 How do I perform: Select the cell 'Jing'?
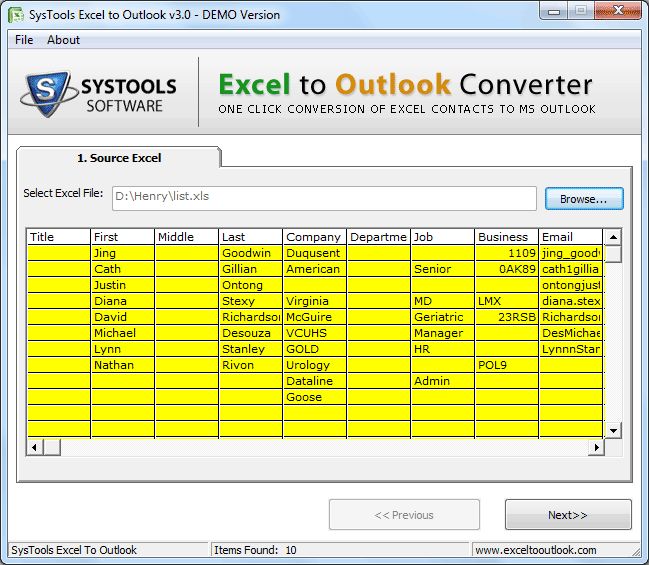[x=123, y=253]
